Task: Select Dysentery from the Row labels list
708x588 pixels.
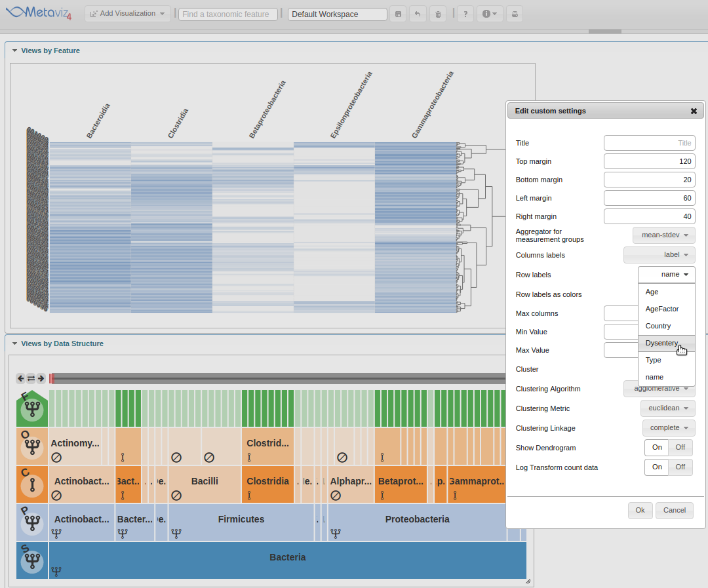Action: coord(667,343)
